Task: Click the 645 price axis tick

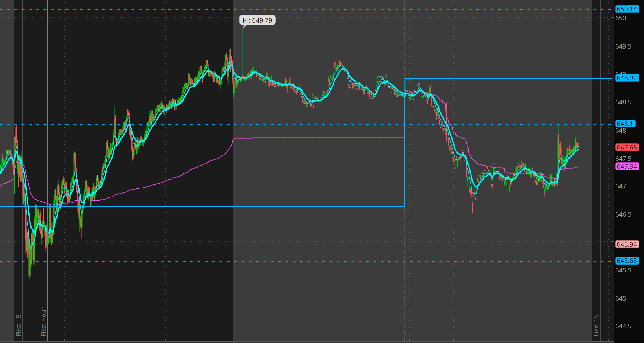Action: tap(621, 298)
